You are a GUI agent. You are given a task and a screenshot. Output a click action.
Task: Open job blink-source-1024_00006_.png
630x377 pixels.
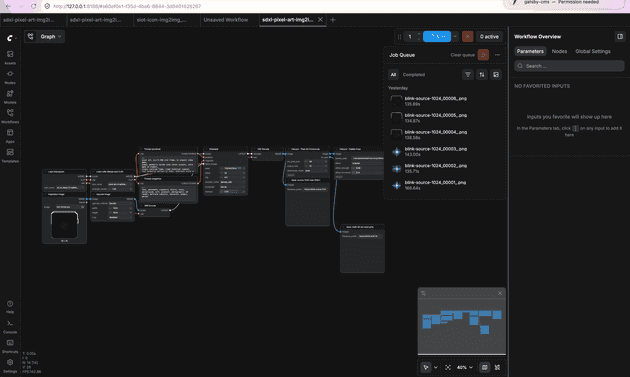(x=445, y=101)
